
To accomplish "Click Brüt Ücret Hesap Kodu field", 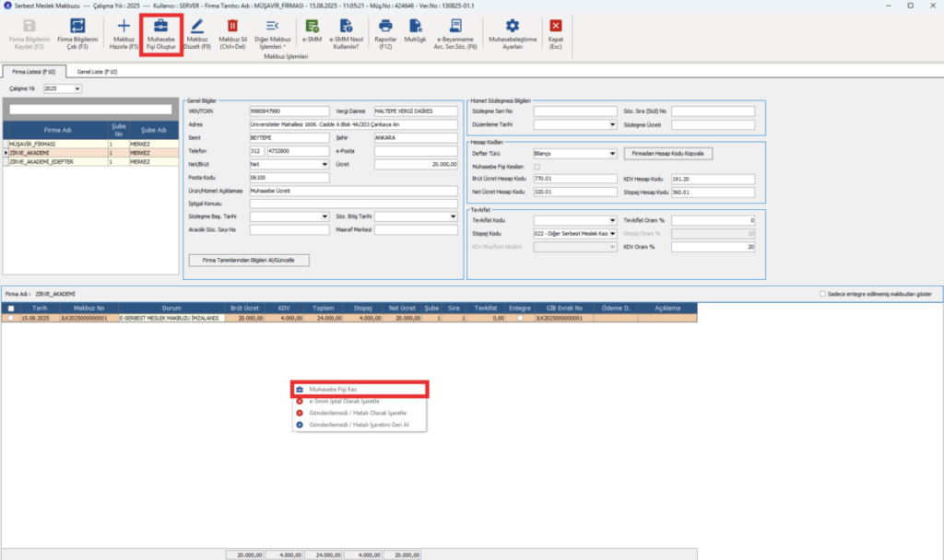I will (x=575, y=179).
